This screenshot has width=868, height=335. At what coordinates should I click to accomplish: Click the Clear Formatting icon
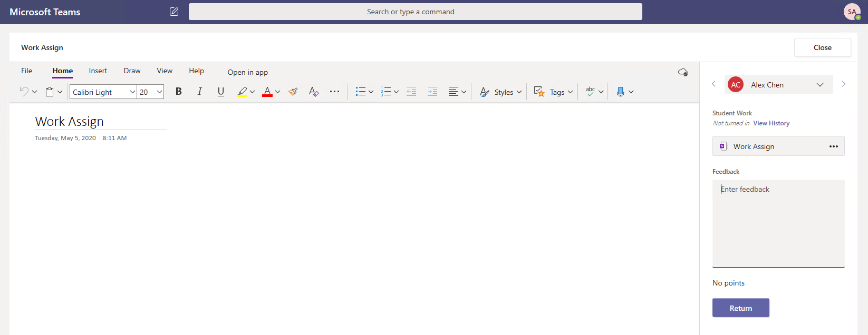314,92
